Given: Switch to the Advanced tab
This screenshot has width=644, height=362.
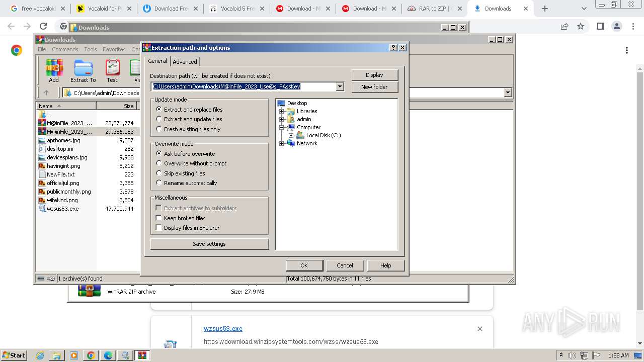Looking at the screenshot, I should pos(185,62).
